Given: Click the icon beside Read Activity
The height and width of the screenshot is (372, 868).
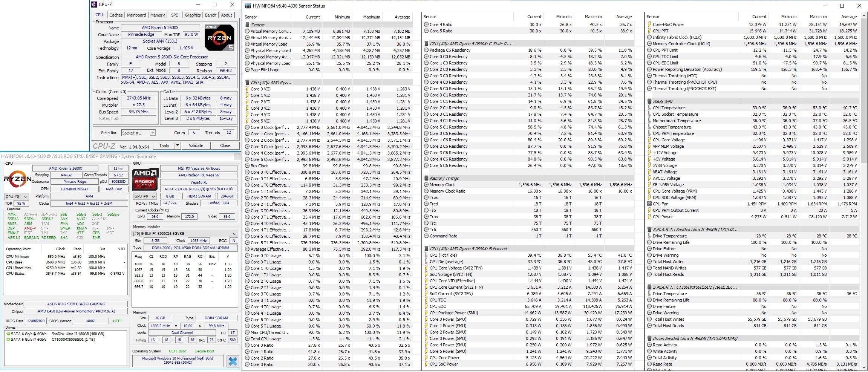Looking at the screenshot, I should coord(649,345).
